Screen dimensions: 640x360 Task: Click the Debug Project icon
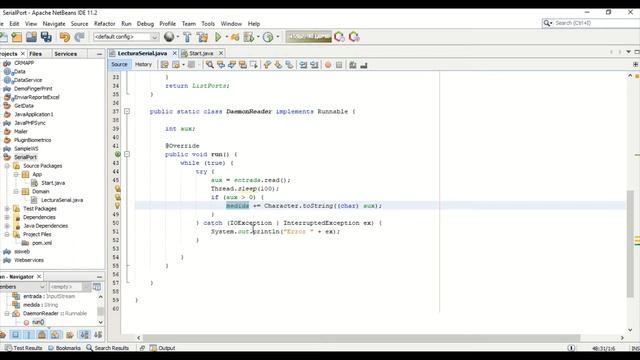coord(235,37)
